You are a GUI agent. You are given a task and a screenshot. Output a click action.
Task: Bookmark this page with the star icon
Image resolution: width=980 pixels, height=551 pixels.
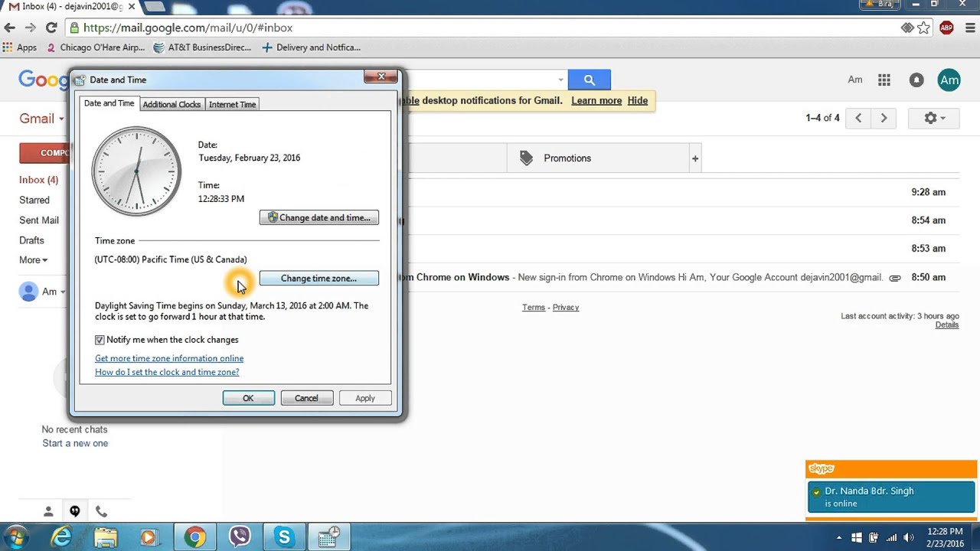click(924, 28)
